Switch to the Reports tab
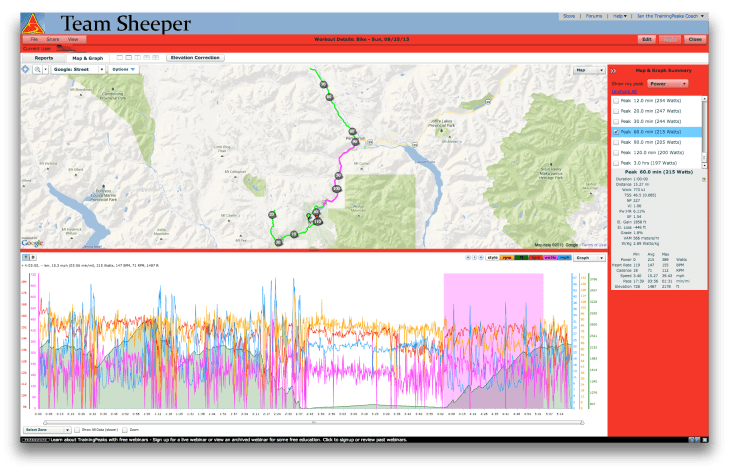 tap(44, 58)
